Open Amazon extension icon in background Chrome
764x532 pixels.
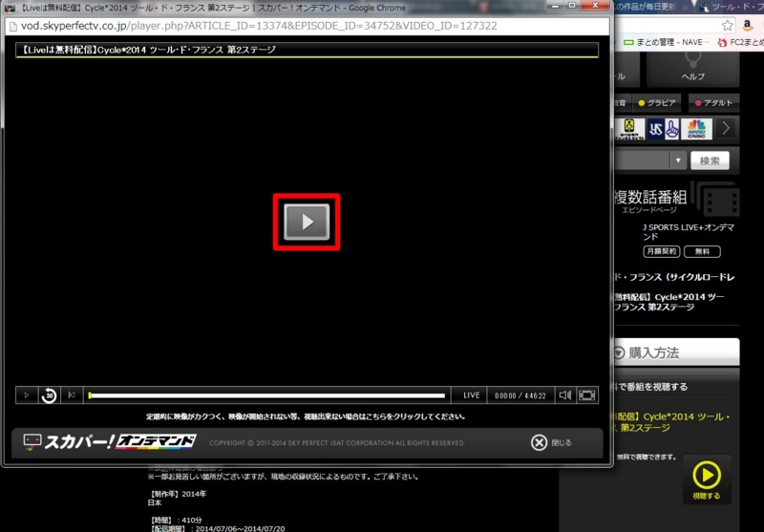[x=748, y=26]
